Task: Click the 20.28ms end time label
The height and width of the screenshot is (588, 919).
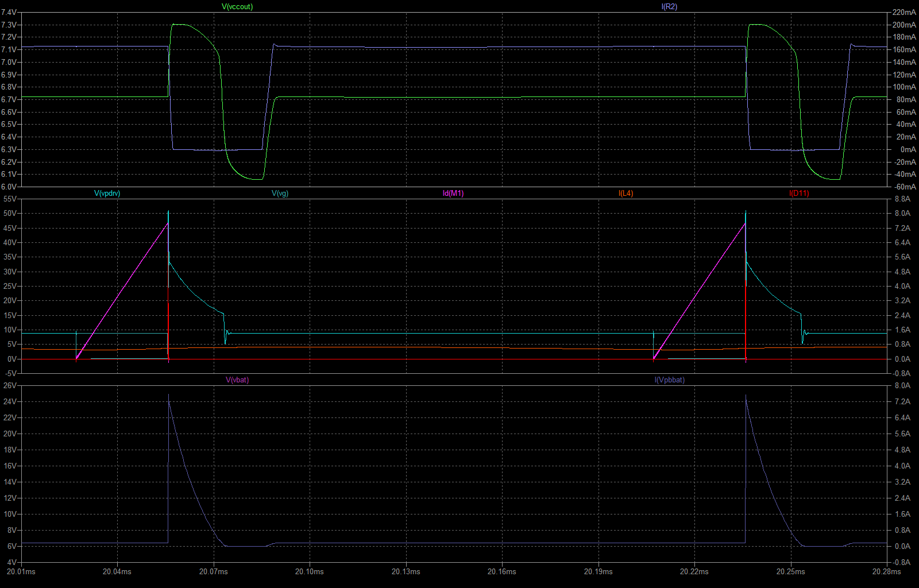Action: point(886,572)
